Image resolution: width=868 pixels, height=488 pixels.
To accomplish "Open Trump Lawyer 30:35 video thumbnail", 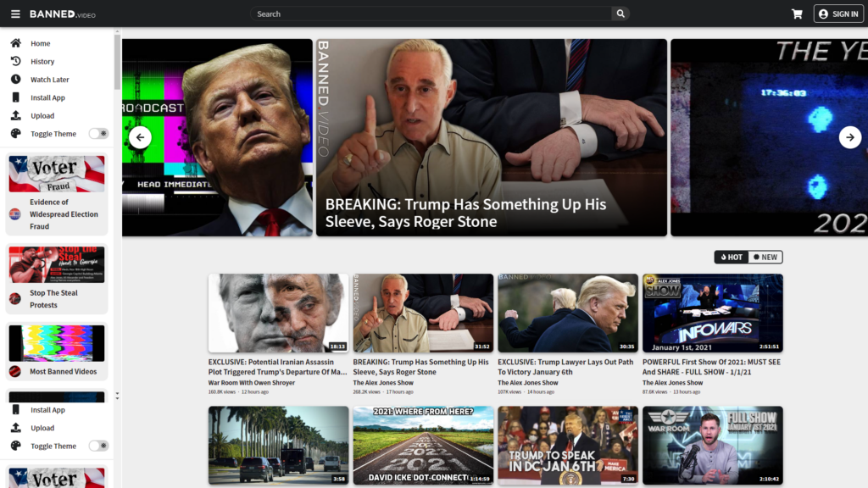I will point(568,313).
